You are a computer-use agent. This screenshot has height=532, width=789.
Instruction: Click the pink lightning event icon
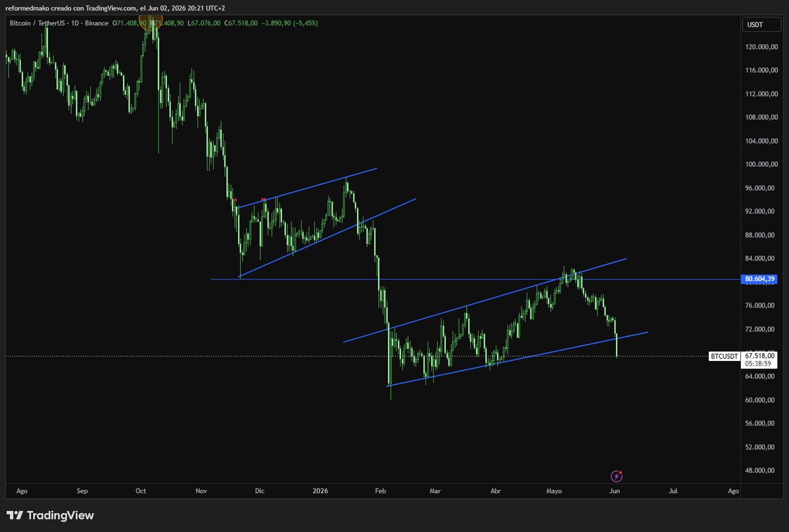[617, 475]
